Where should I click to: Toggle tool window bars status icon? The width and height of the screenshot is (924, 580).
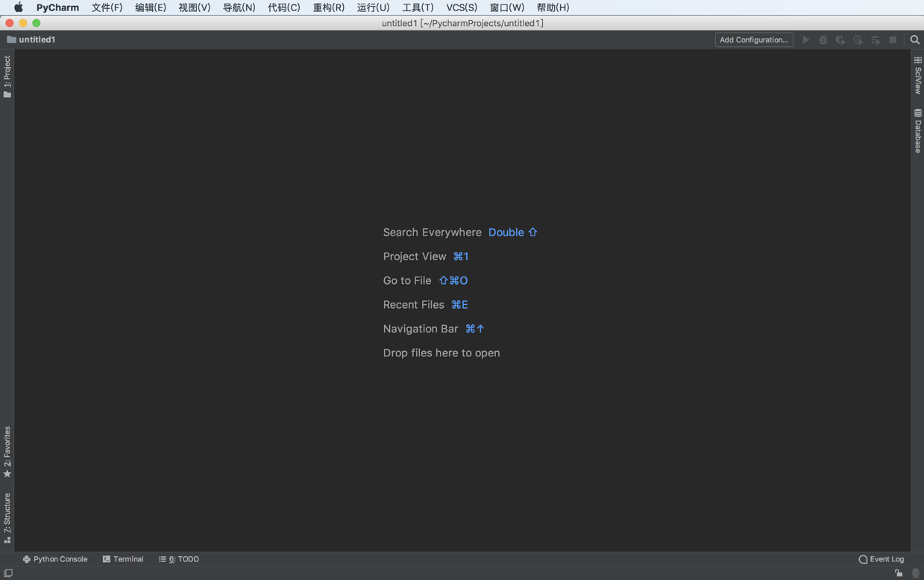pos(8,573)
